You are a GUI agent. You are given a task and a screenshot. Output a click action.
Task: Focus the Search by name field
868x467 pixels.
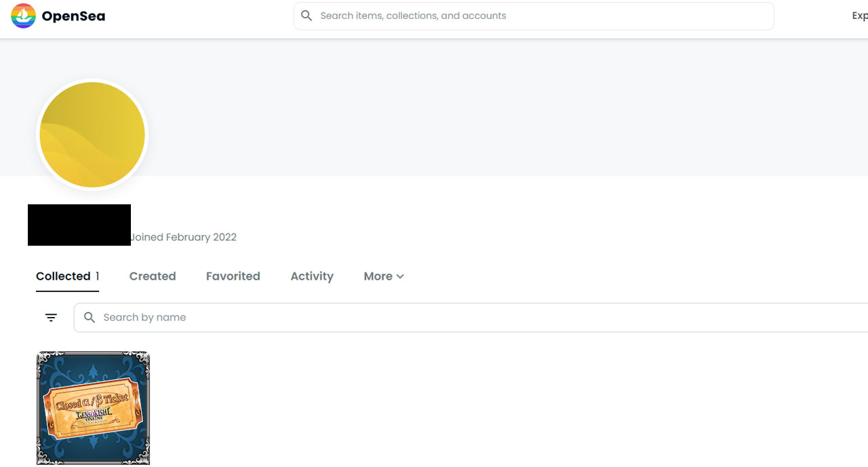tap(475, 317)
